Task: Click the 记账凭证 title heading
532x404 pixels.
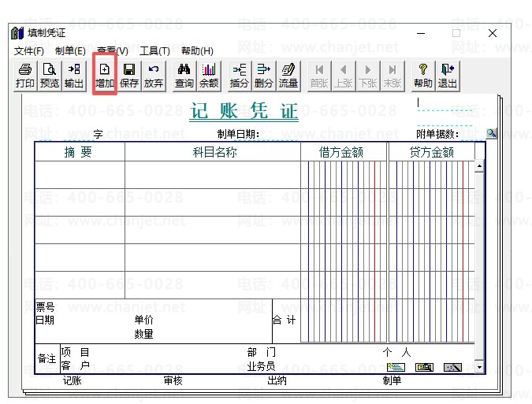Action: (244, 111)
